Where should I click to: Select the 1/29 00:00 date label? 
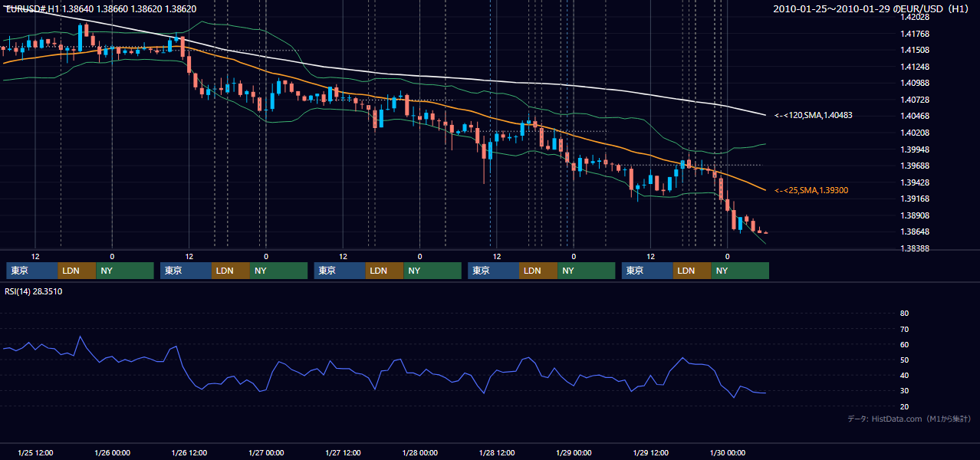click(x=574, y=453)
